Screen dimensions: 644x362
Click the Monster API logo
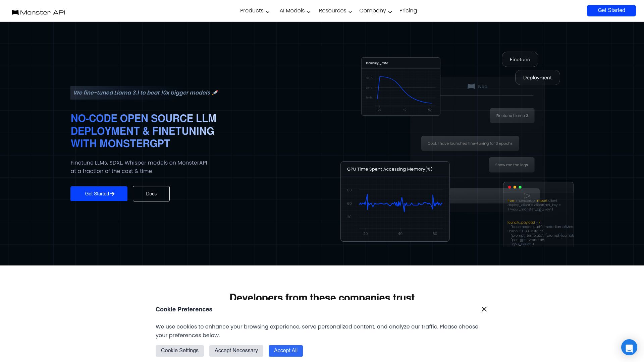(x=38, y=12)
